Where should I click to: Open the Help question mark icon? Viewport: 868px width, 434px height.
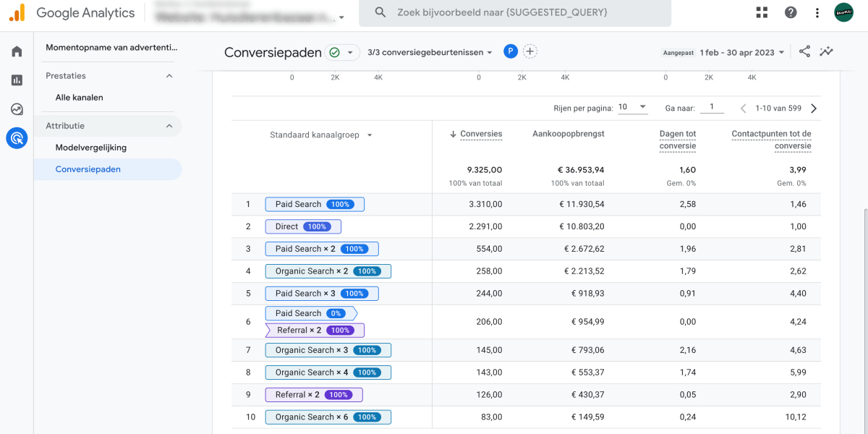[791, 12]
